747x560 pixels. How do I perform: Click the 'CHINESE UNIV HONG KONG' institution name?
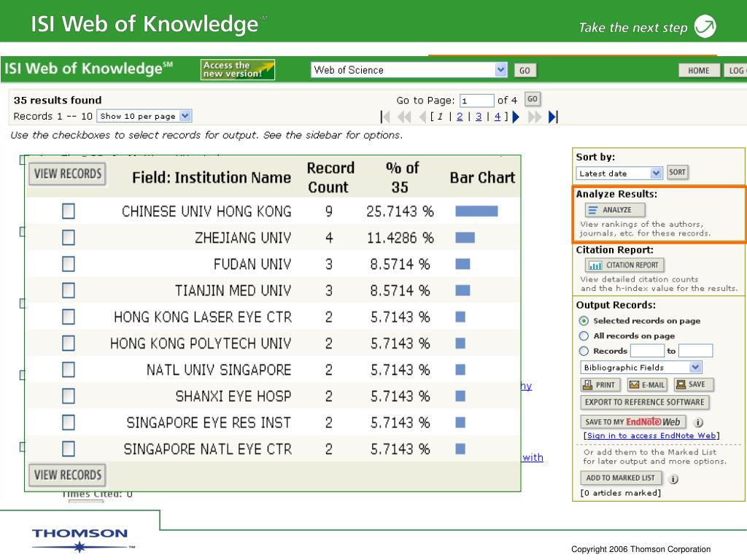[206, 211]
